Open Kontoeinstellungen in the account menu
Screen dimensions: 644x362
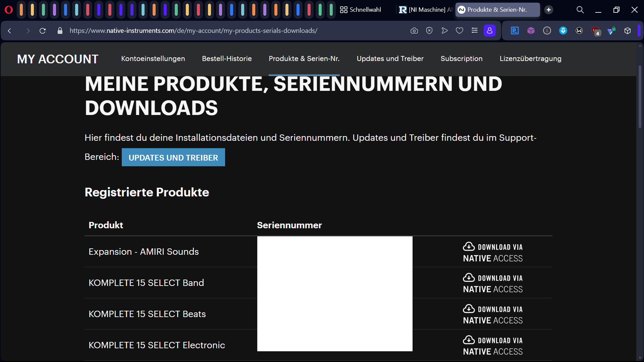pos(153,59)
